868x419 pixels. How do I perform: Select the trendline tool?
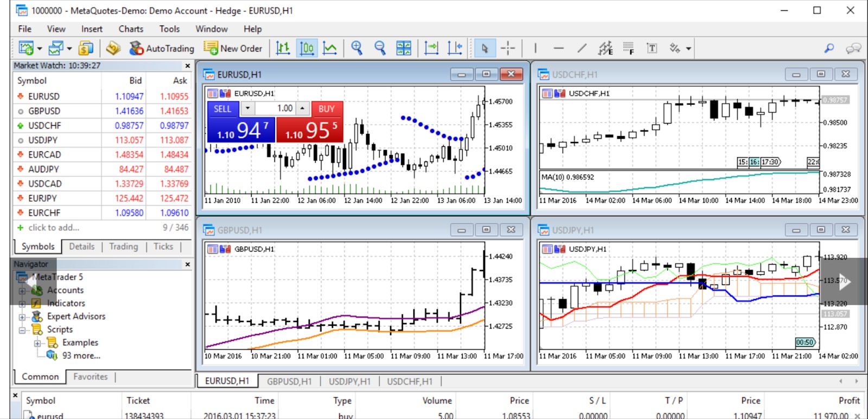coord(582,48)
